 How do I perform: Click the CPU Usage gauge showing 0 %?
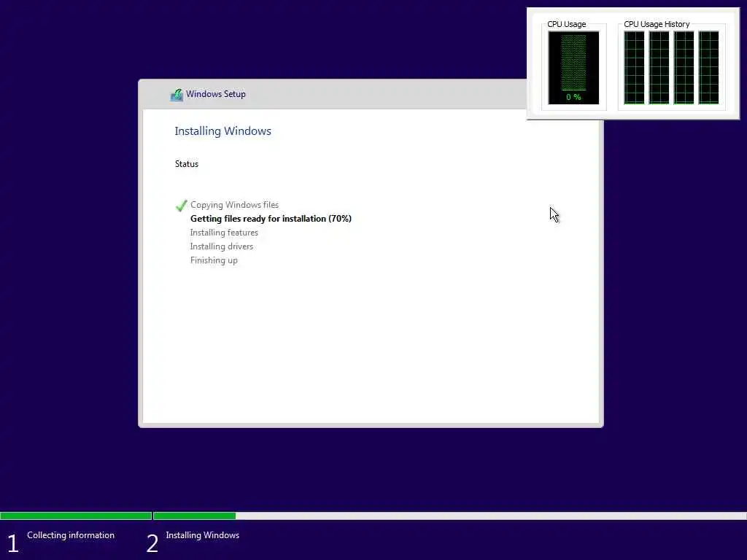[573, 68]
